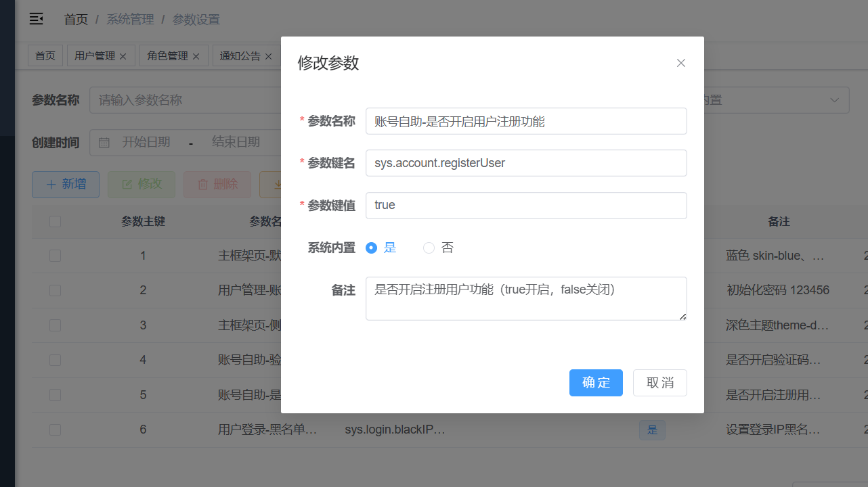Switch to the 用户管理 tab
The height and width of the screenshot is (487, 868).
[x=95, y=56]
